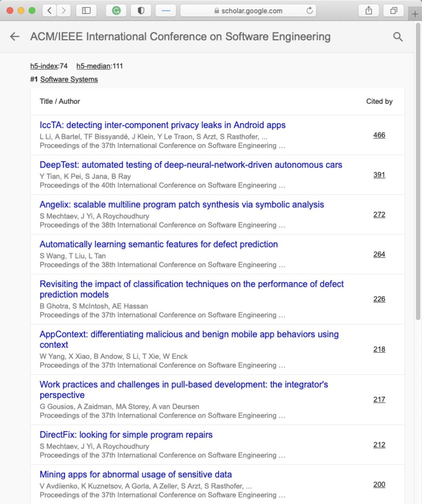Click the shield privacy extension icon
422x504 pixels.
coord(141,10)
